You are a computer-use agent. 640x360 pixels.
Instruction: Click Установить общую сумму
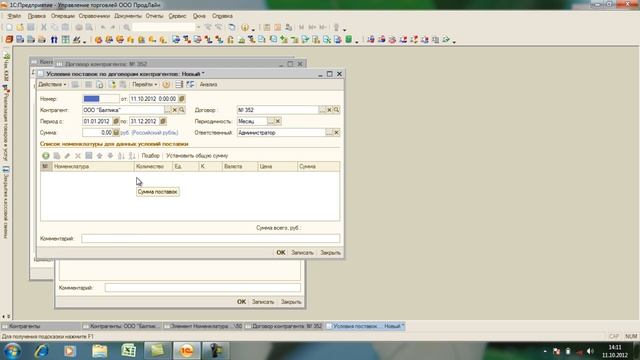coord(197,156)
